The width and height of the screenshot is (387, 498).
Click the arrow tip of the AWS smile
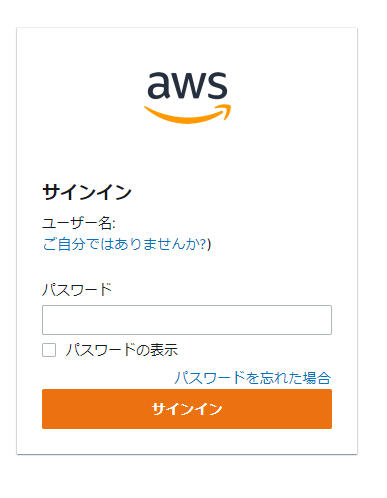click(x=226, y=112)
